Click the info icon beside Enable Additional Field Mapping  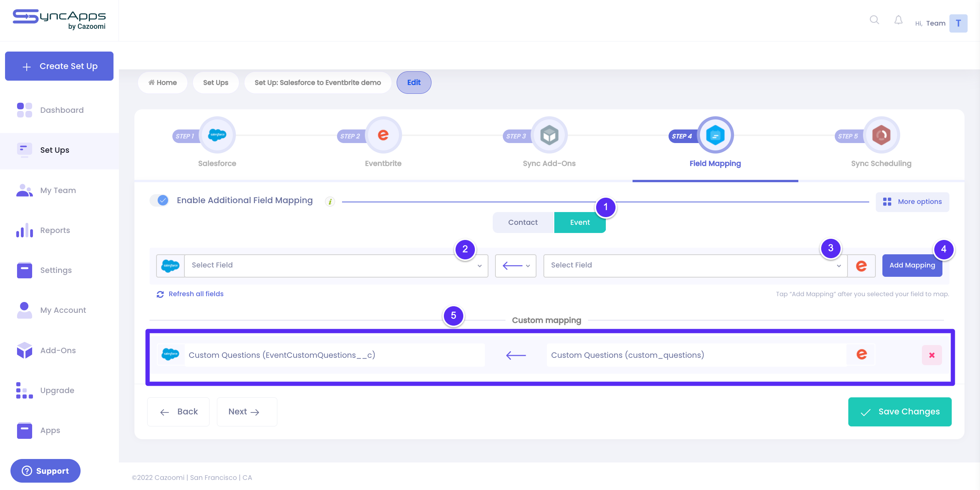pyautogui.click(x=330, y=201)
